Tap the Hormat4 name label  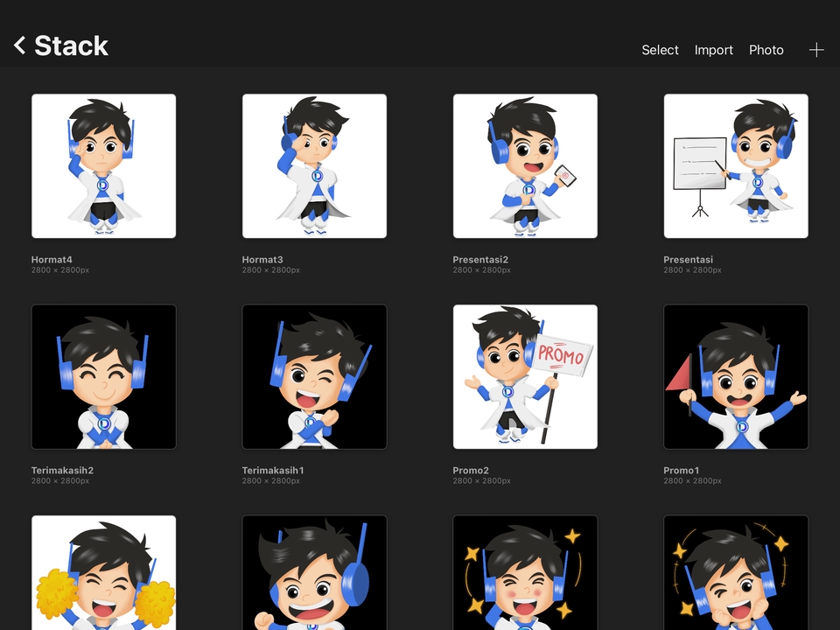click(52, 259)
